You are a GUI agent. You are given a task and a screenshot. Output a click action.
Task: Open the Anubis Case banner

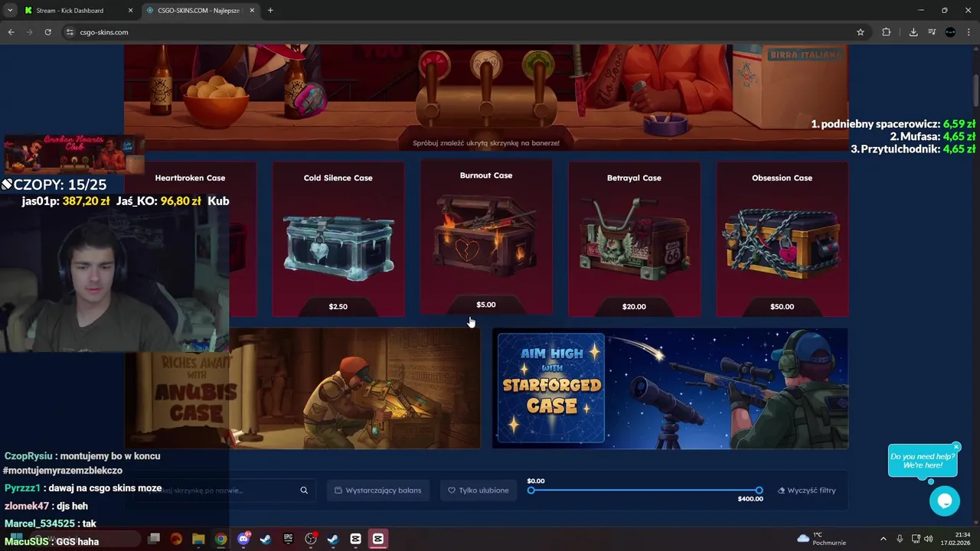coord(302,388)
